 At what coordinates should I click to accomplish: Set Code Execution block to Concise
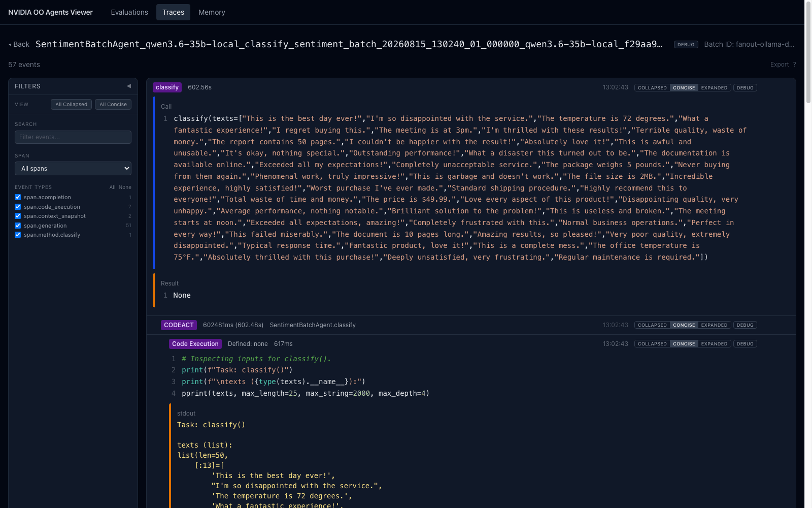point(684,344)
